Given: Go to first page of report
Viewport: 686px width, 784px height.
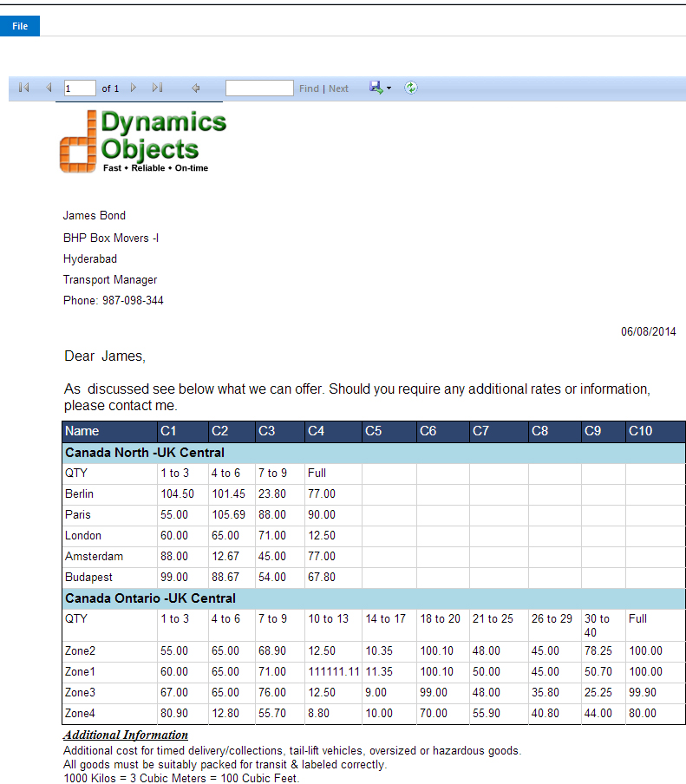Looking at the screenshot, I should pos(24,88).
